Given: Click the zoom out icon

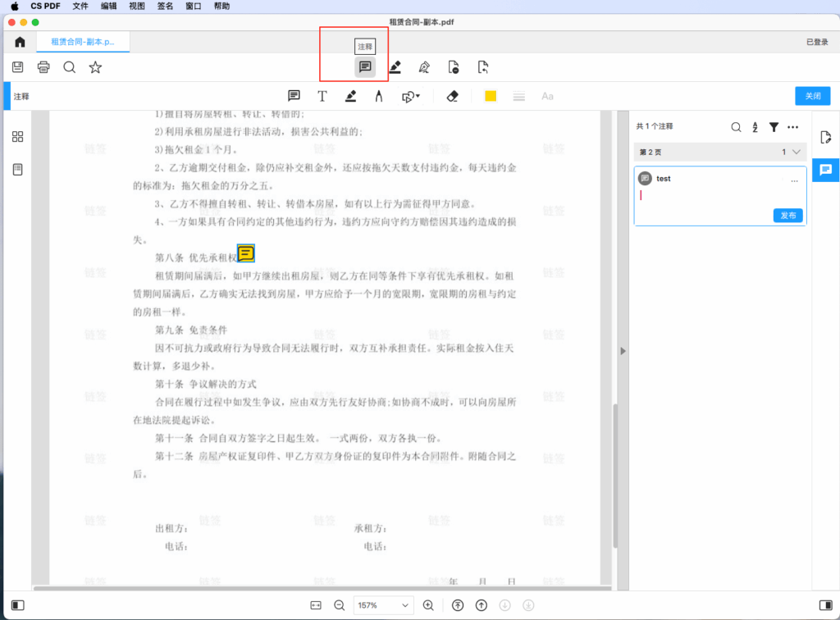Looking at the screenshot, I should tap(339, 605).
